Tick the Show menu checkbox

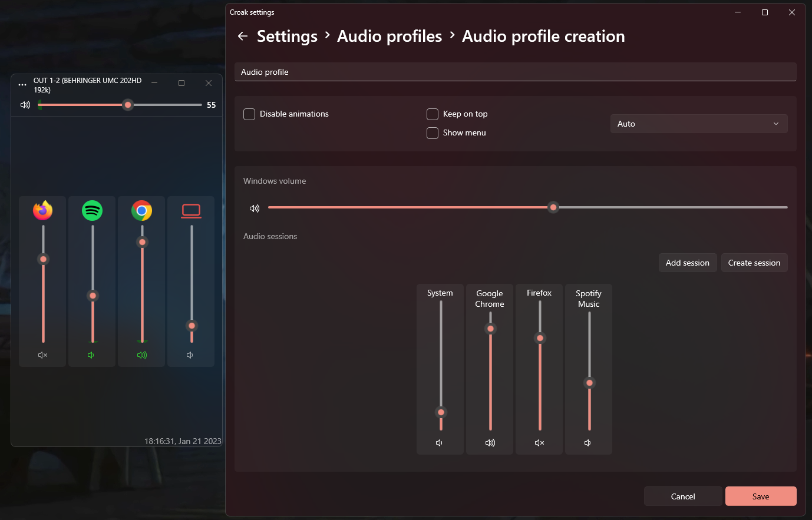[x=433, y=133]
